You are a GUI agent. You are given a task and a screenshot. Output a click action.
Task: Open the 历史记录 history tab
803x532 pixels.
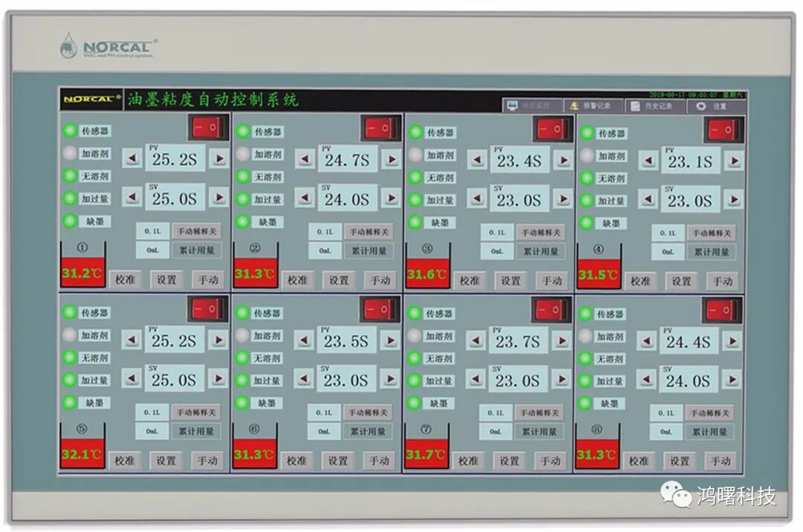(654, 106)
